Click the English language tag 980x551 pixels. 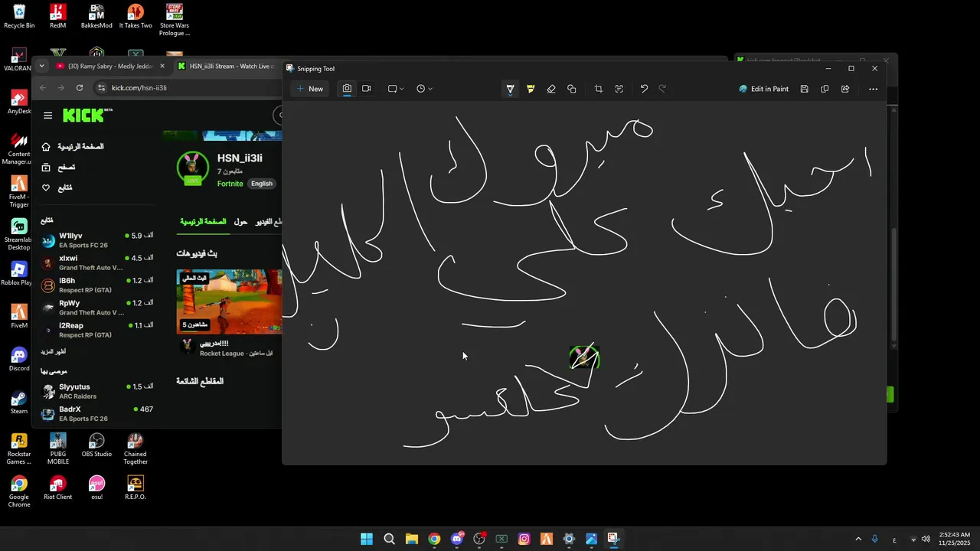[x=262, y=184]
